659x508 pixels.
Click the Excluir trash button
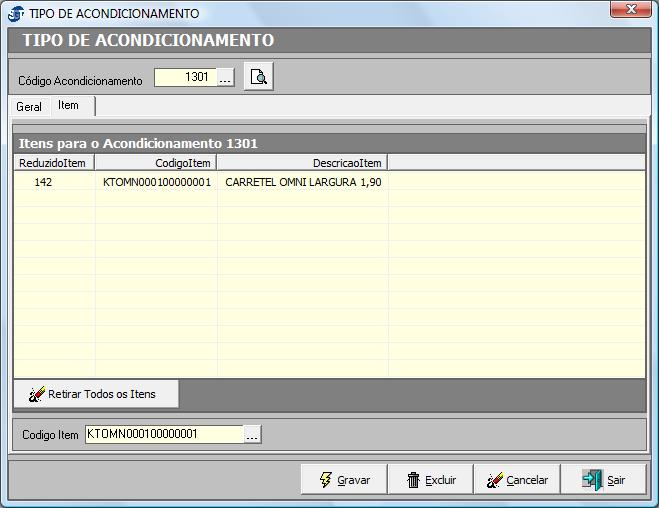click(430, 480)
